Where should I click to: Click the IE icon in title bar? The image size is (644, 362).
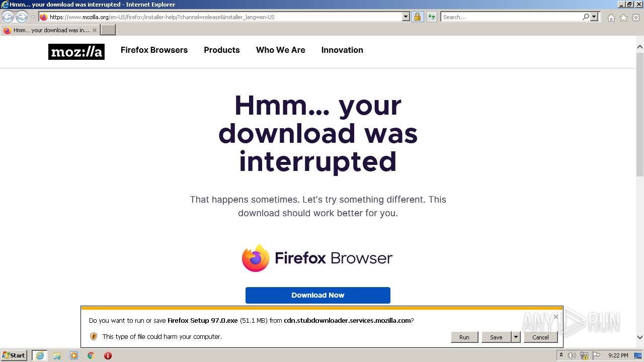pyautogui.click(x=5, y=5)
